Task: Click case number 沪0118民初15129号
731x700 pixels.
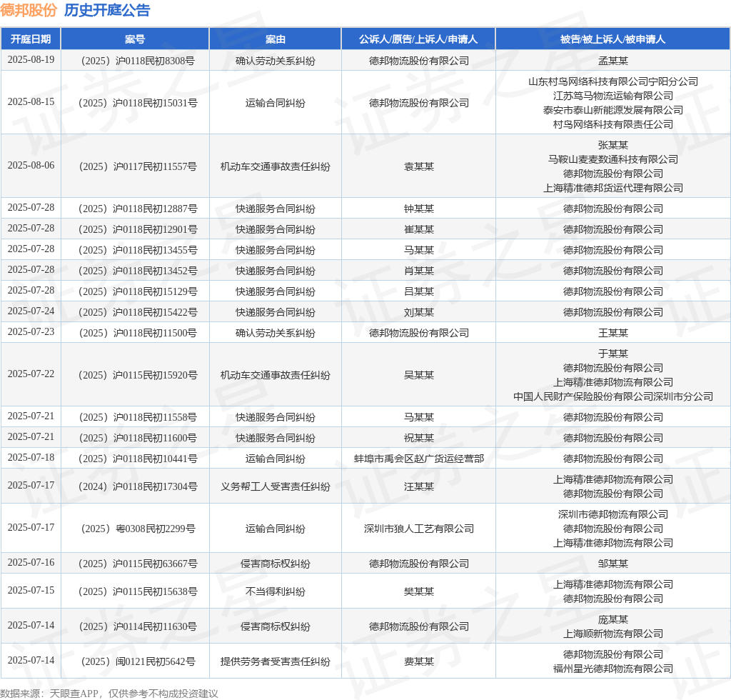Action: (x=138, y=291)
